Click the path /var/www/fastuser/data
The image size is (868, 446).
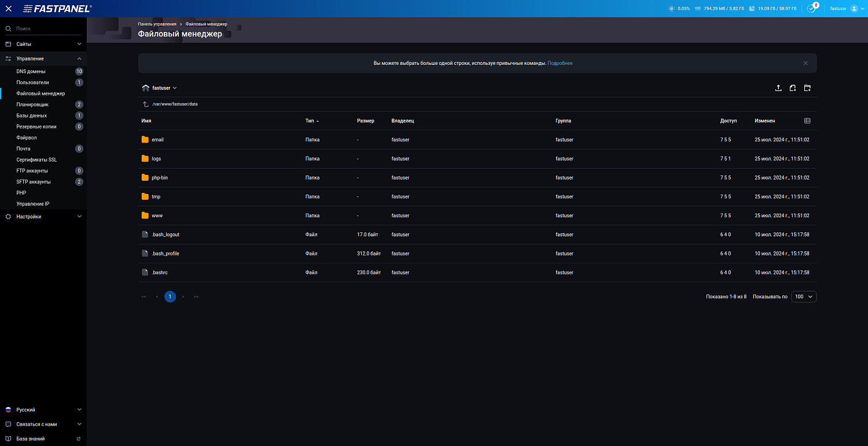coord(175,104)
